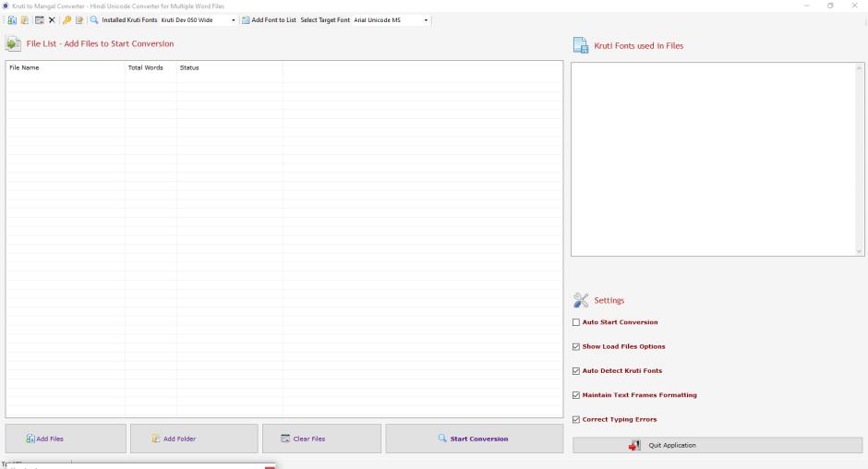Enable the Auto Start Conversion checkbox
Image resolution: width=868 pixels, height=469 pixels.
tap(576, 322)
